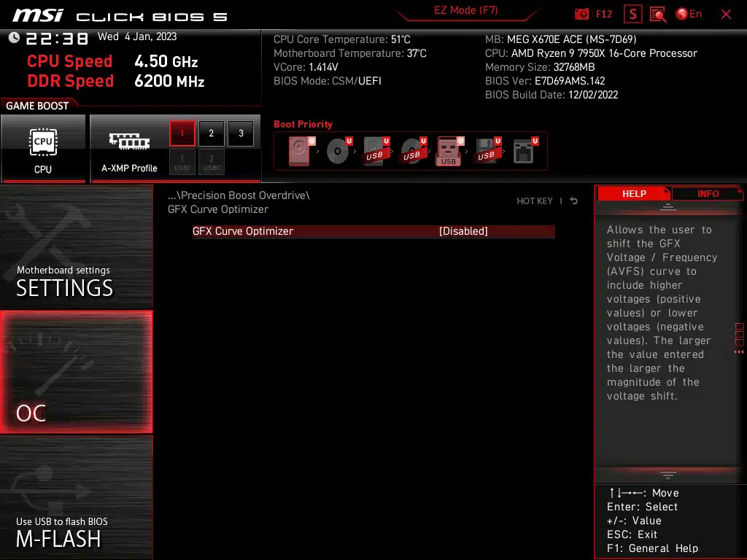Toggle the CPU Game Boost button
The height and width of the screenshot is (560, 747).
click(x=43, y=149)
